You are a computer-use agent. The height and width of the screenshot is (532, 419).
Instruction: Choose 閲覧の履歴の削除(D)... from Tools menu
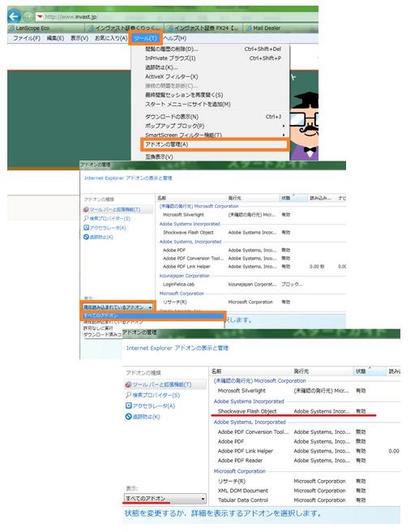click(x=210, y=49)
